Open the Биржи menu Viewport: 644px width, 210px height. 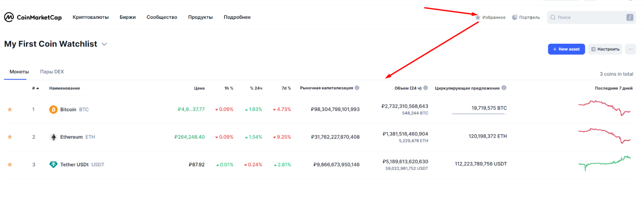pyautogui.click(x=128, y=17)
